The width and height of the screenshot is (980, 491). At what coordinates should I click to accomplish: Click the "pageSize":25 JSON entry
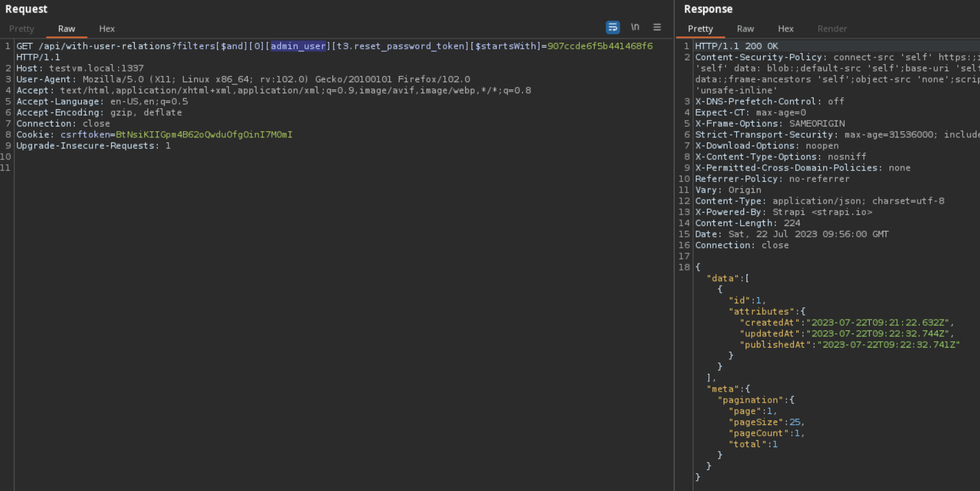point(764,422)
